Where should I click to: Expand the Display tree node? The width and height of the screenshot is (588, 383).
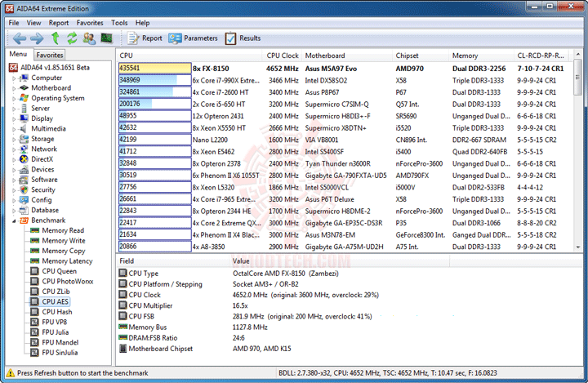point(14,119)
